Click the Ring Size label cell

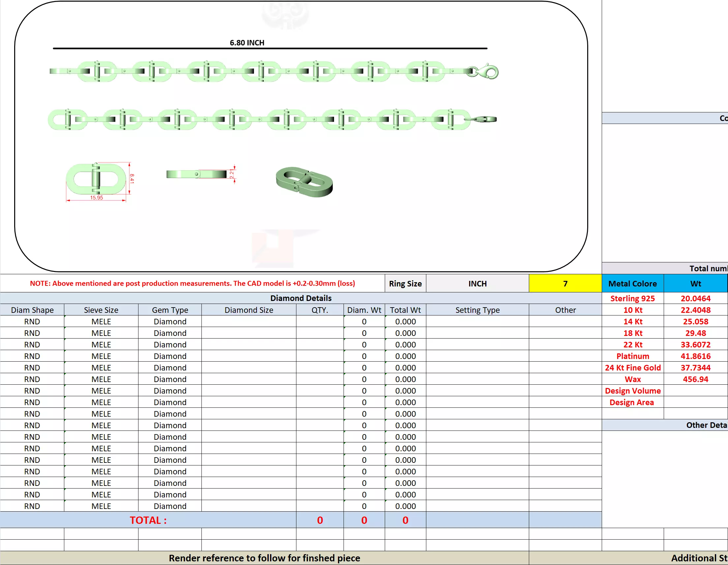[x=405, y=284]
